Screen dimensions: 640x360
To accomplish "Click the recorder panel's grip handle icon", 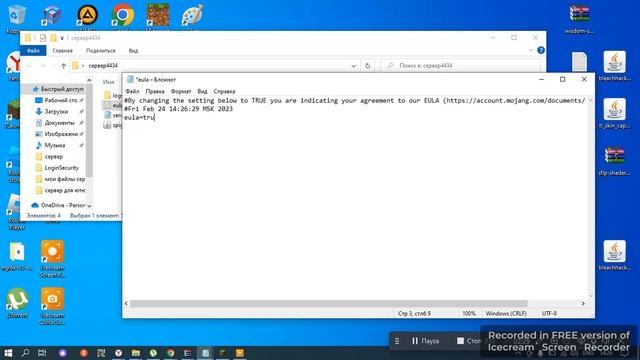I will pyautogui.click(x=397, y=341).
